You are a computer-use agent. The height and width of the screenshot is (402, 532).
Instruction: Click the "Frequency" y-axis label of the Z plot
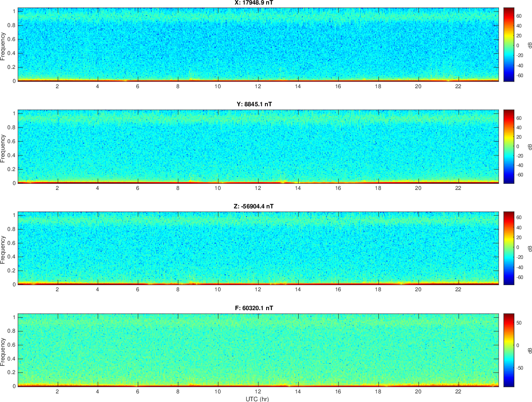3,250
